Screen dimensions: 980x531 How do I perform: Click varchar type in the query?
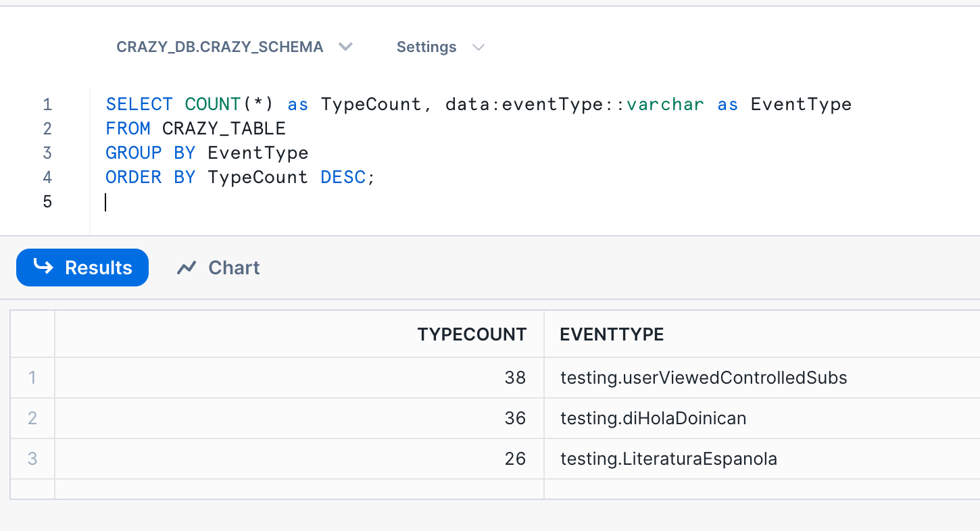[x=665, y=105]
